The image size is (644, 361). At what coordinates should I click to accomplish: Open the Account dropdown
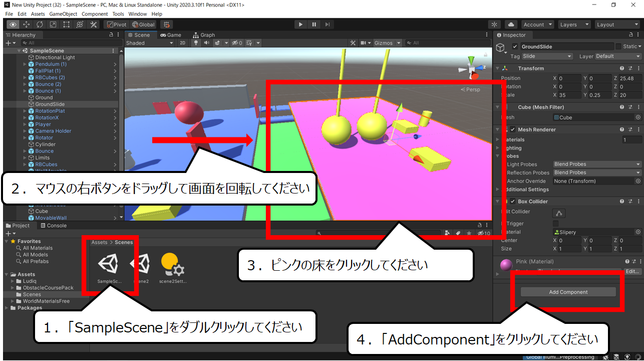(x=537, y=25)
